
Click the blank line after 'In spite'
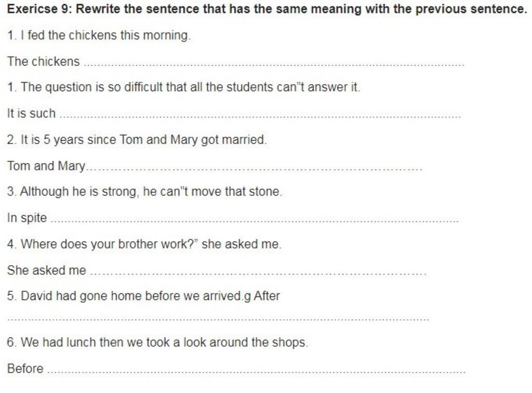(x=255, y=220)
